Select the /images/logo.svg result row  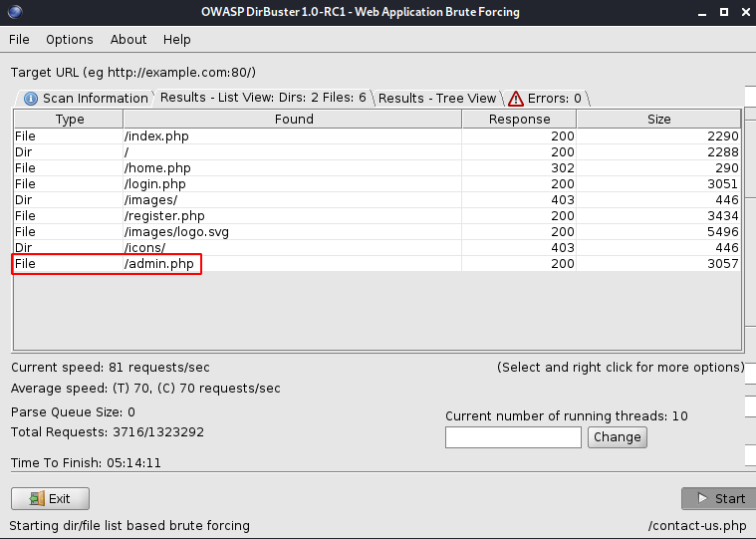click(x=378, y=231)
